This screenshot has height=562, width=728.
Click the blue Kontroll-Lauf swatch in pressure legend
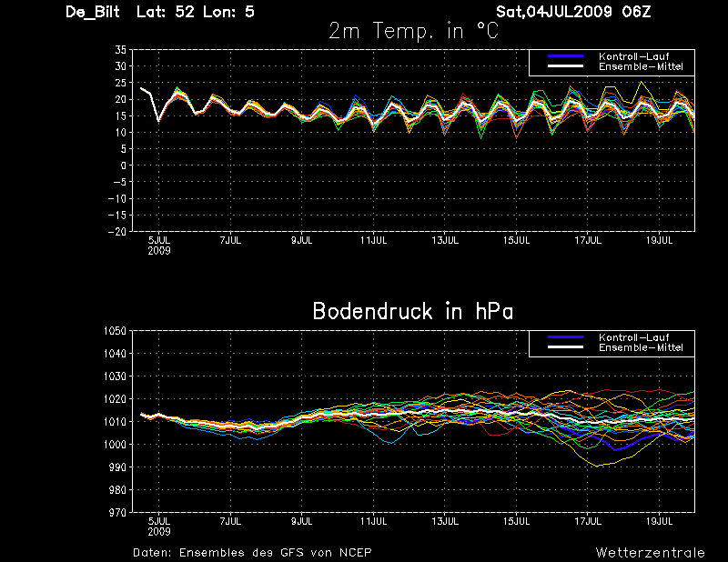point(565,337)
